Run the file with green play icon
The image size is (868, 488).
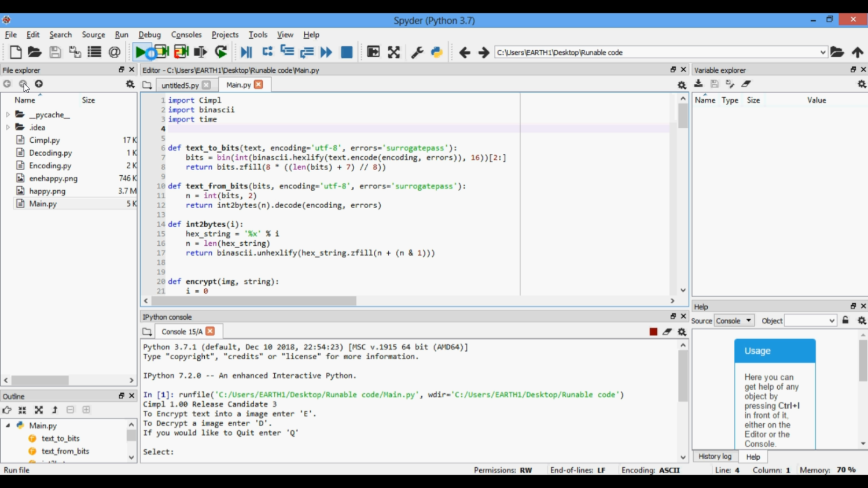[x=140, y=52]
